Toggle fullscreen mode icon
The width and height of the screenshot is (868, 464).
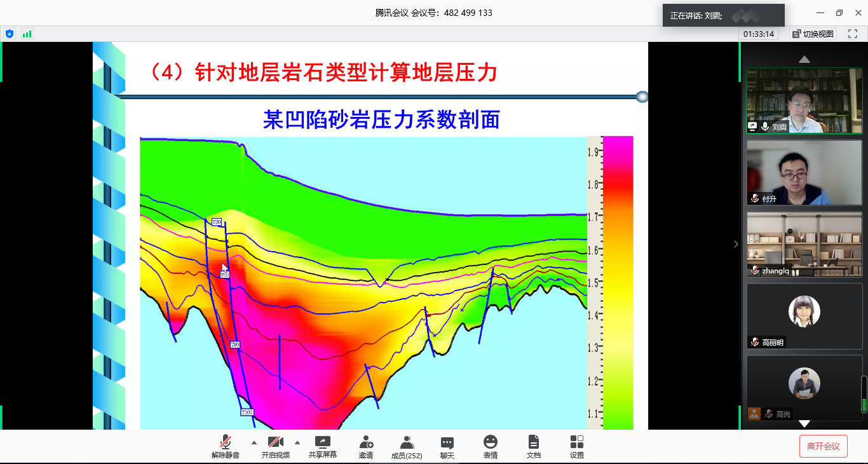(853, 34)
